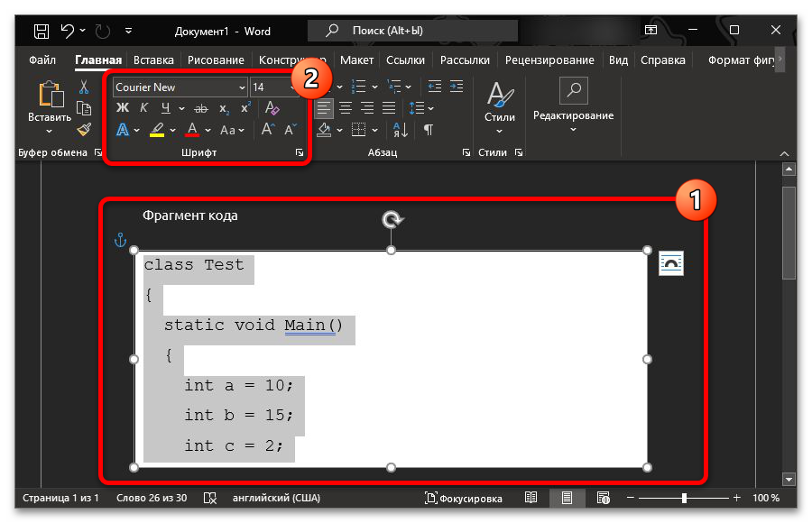This screenshot has height=523, width=812.
Task: Undo the last action
Action: 68,31
